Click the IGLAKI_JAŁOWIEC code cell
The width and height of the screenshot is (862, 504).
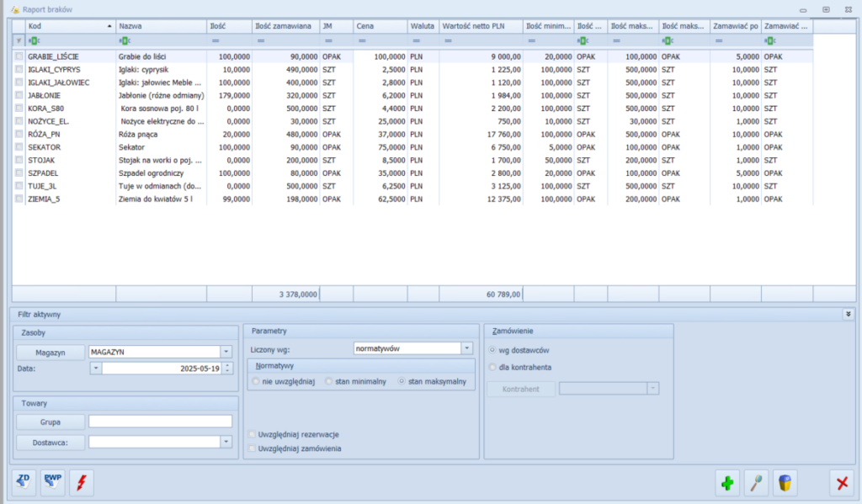(71, 82)
